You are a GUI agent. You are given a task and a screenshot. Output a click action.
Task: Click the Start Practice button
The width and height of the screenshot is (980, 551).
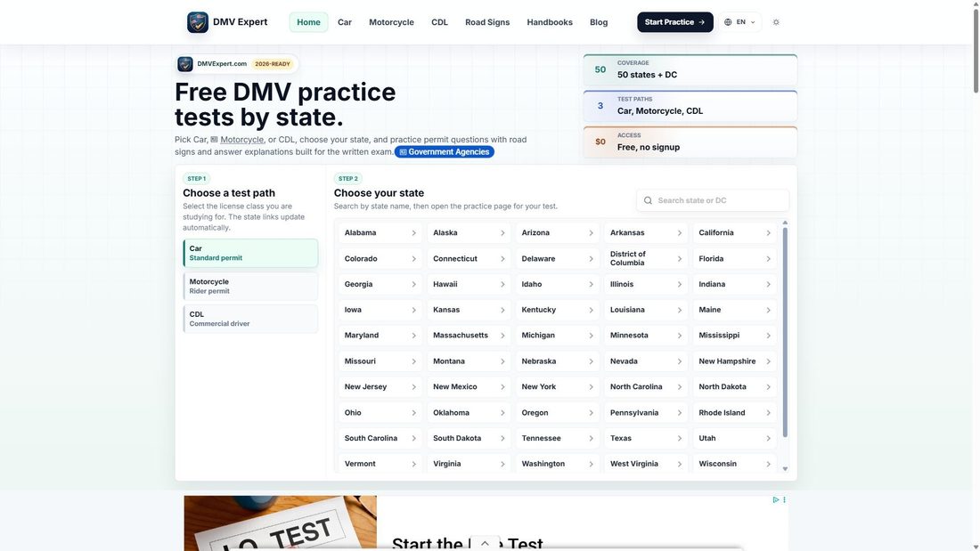point(675,22)
